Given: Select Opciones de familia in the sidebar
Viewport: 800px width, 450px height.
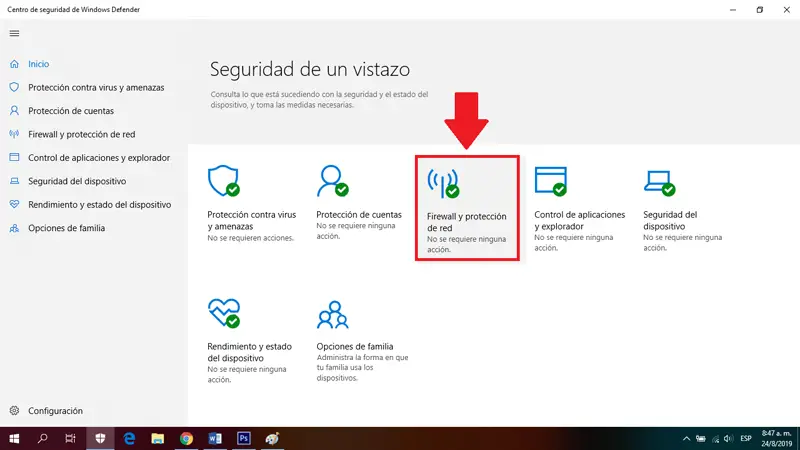Looking at the screenshot, I should [x=66, y=228].
